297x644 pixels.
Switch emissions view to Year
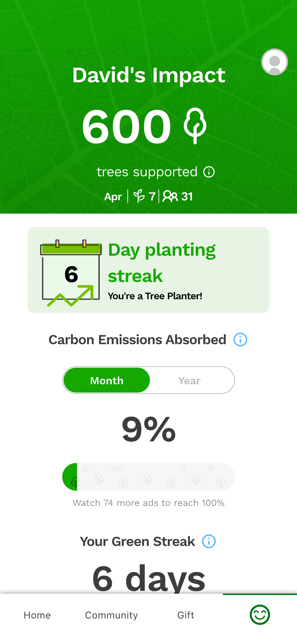(189, 380)
